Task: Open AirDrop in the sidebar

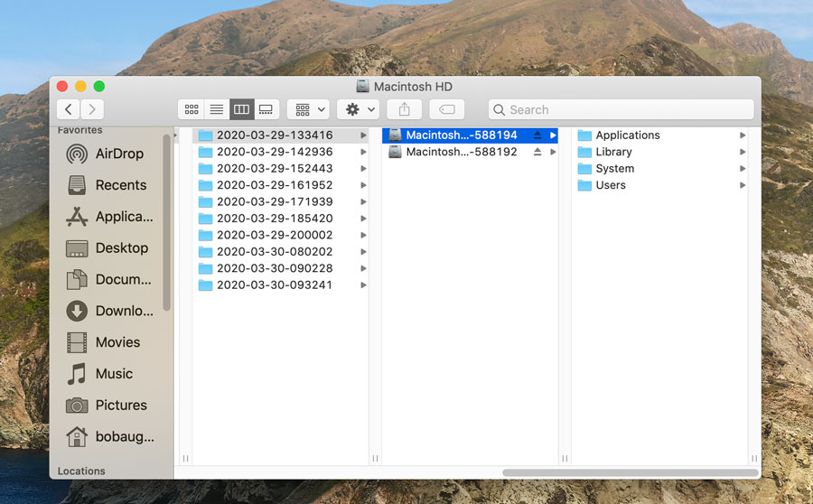Action: point(106,154)
